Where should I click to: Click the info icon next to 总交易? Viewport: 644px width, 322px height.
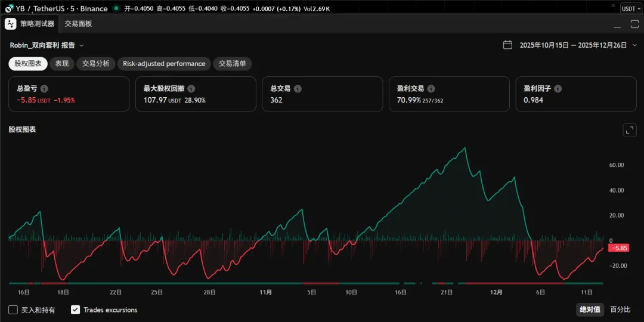click(x=298, y=88)
